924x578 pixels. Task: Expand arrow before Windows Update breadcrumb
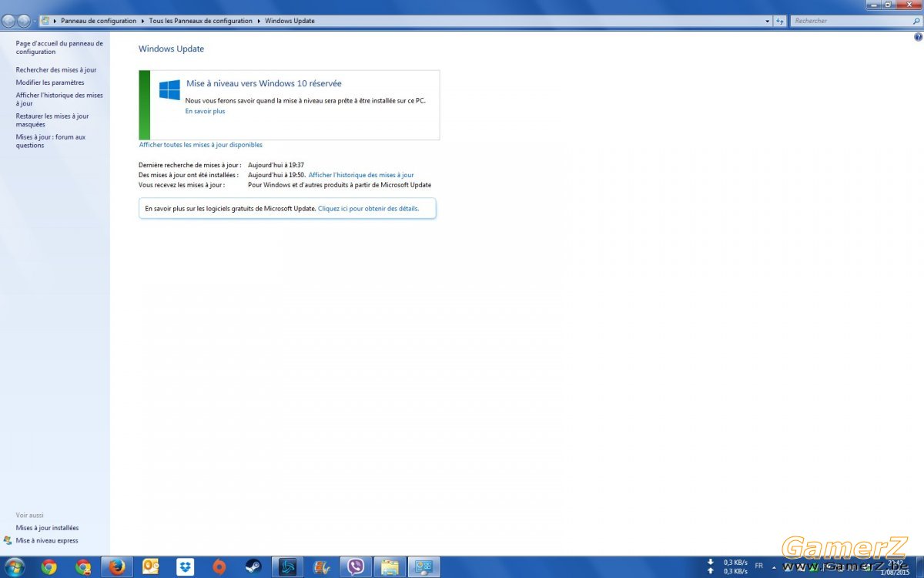pyautogui.click(x=259, y=21)
